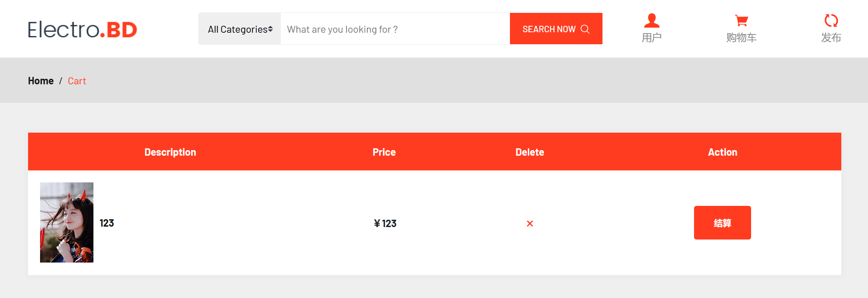
Task: Click the Electro.BD logo
Action: (x=82, y=29)
